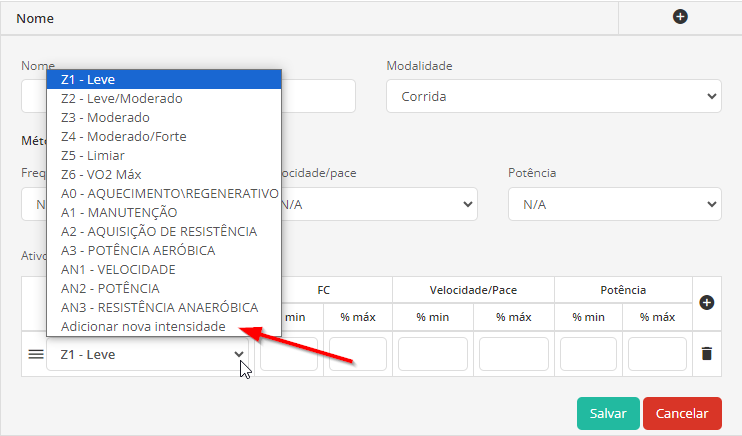The width and height of the screenshot is (742, 436).
Task: Open the Modalidade Corrida dropdown
Action: 554,96
